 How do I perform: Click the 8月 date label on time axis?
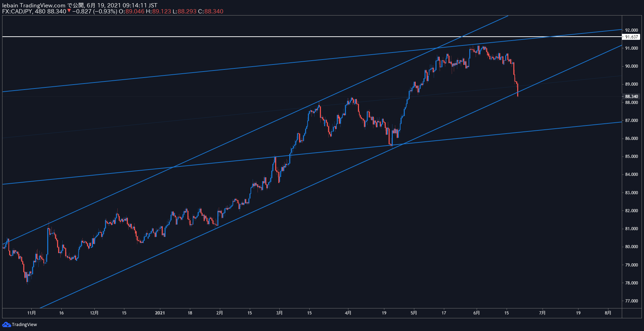(x=608, y=313)
